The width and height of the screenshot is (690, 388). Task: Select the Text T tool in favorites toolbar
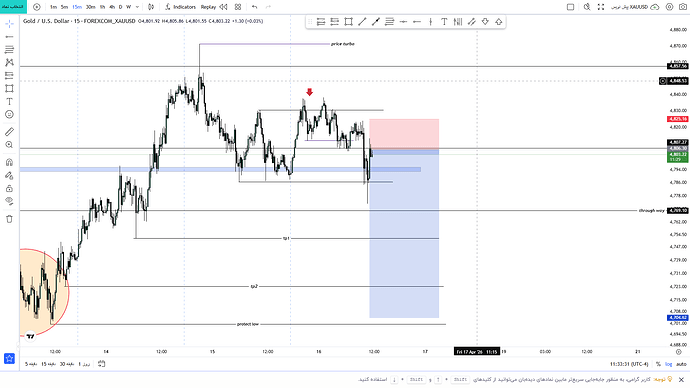point(444,22)
